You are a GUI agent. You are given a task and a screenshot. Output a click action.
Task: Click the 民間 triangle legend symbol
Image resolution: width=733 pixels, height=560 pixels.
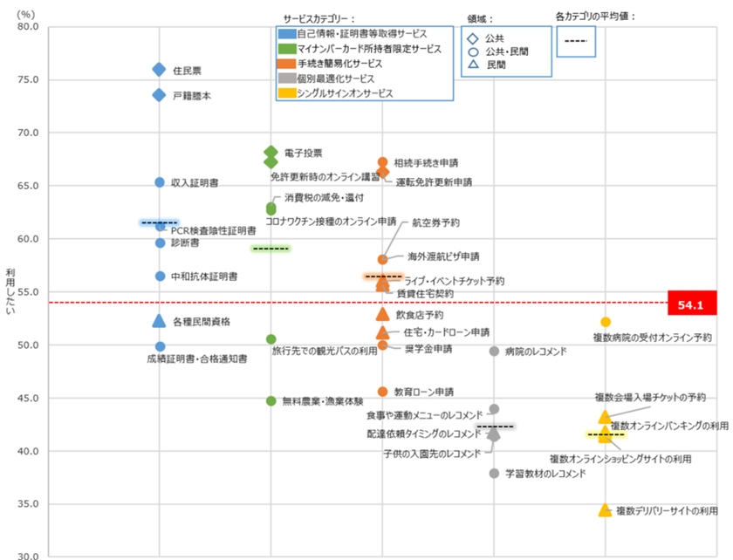coord(473,64)
